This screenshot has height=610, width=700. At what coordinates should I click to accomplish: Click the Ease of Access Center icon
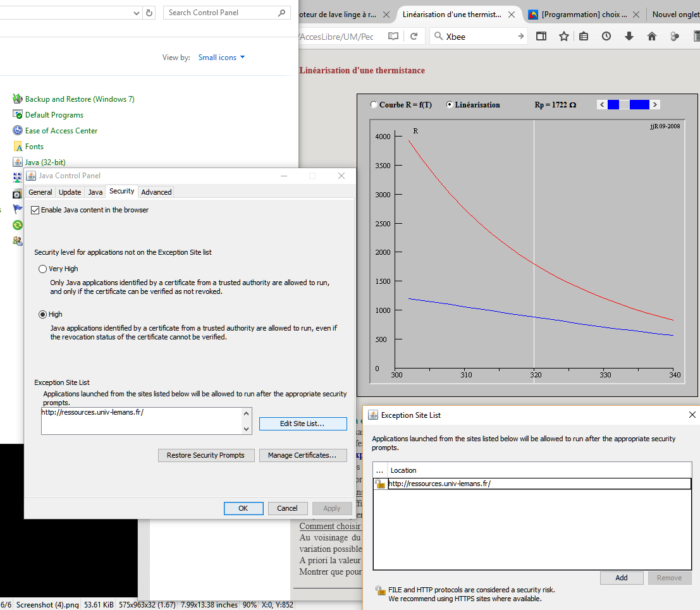[x=18, y=131]
